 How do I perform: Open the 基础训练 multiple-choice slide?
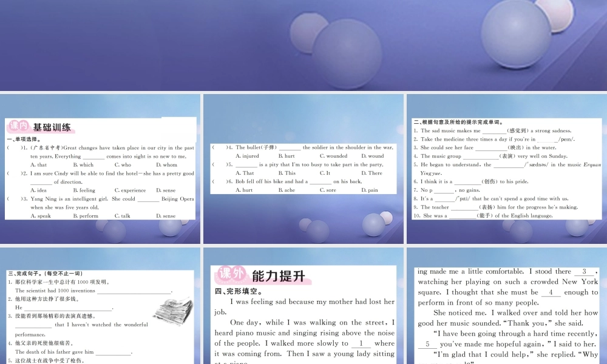(100, 169)
